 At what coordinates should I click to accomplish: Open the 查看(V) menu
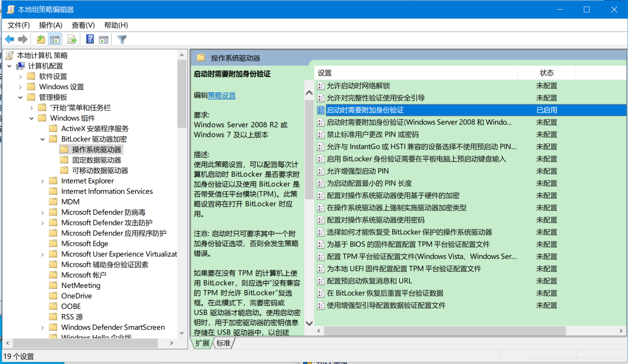[83, 25]
